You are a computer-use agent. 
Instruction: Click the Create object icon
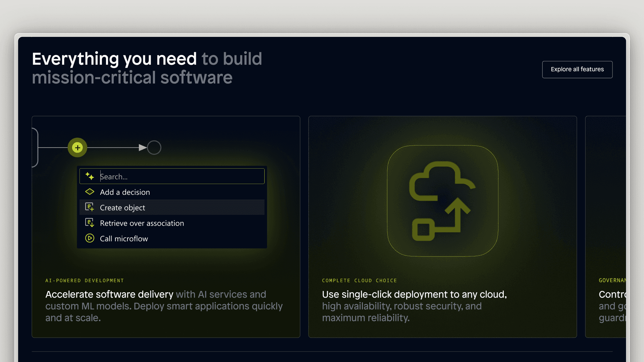click(90, 207)
